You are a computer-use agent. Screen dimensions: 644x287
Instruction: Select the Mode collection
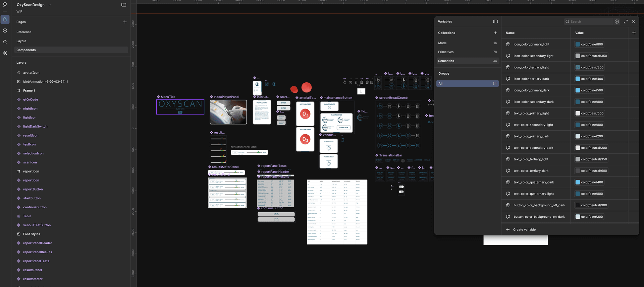(x=467, y=43)
